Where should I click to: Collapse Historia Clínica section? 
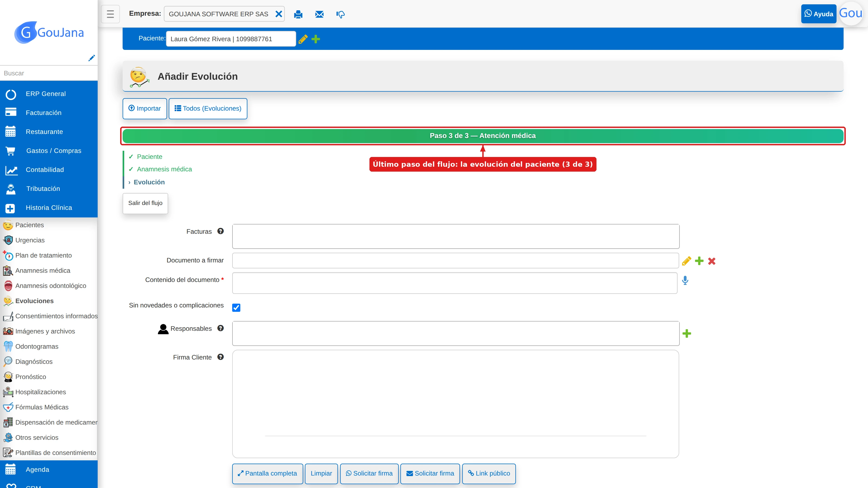(x=49, y=208)
